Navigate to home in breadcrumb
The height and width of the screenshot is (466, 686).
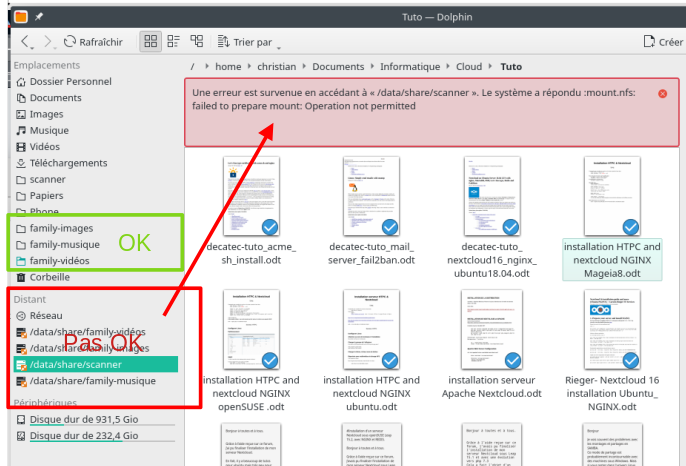point(228,67)
